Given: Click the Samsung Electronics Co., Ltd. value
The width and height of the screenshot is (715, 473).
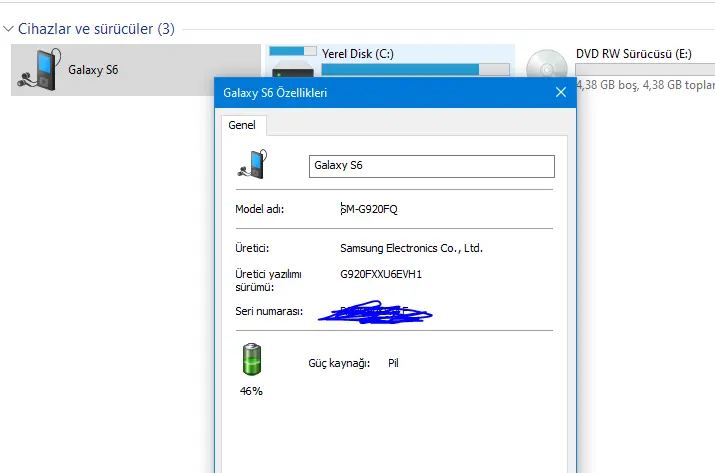Looking at the screenshot, I should 411,248.
